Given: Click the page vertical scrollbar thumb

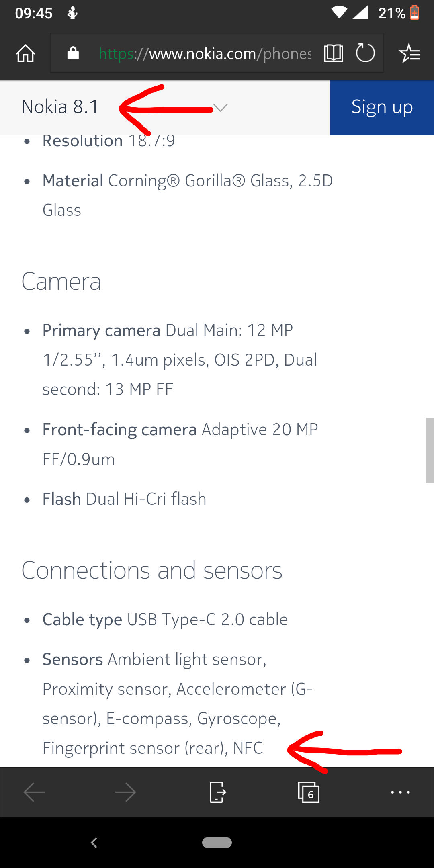Looking at the screenshot, I should click(430, 450).
